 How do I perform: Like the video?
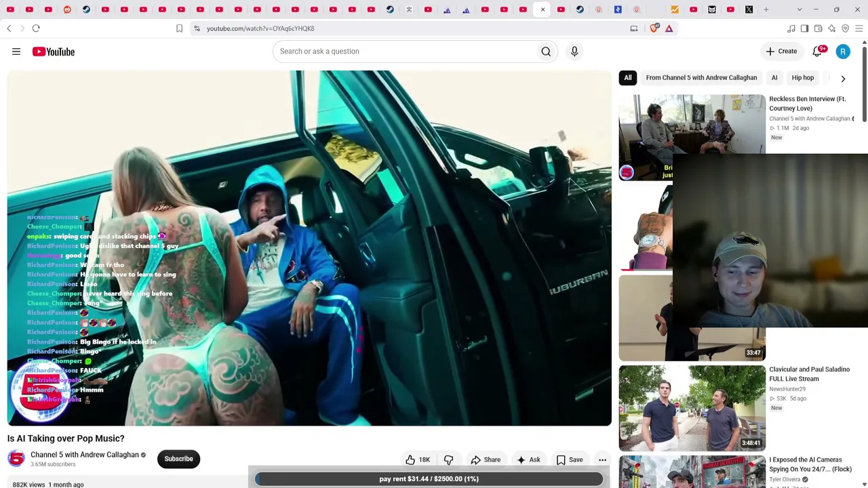click(418, 460)
